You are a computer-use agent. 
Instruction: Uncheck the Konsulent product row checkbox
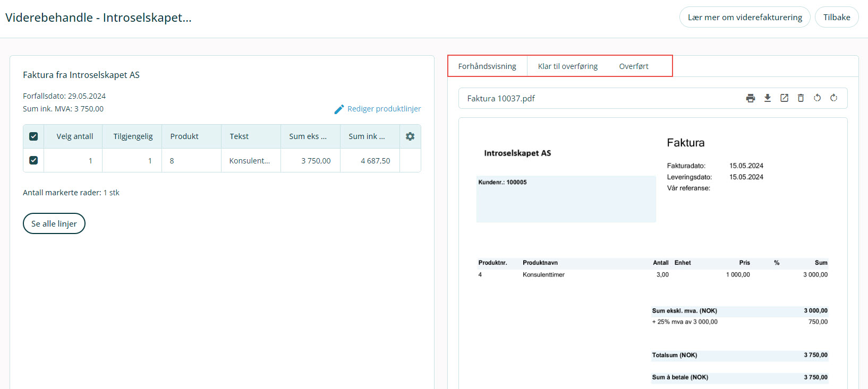tap(33, 160)
